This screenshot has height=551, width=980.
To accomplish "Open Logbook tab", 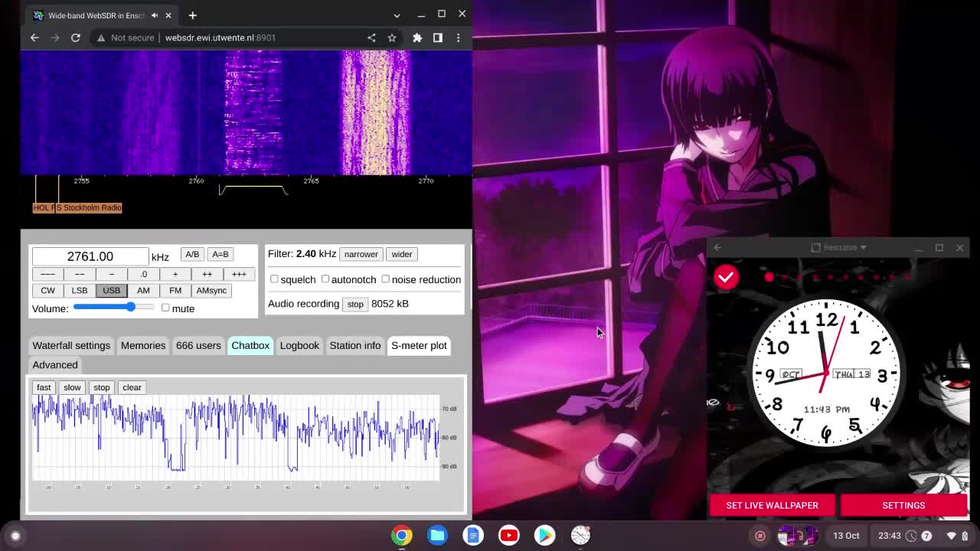I will coord(299,345).
